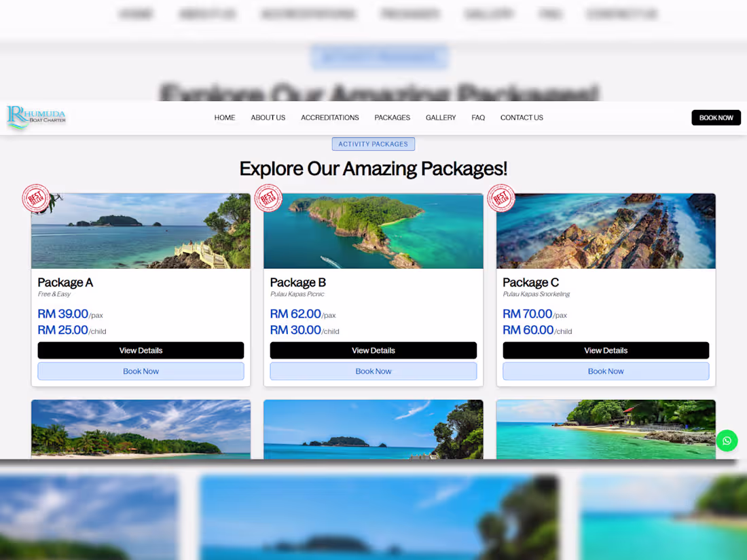Open the ABOUT US page
747x560 pixels.
[x=268, y=117]
